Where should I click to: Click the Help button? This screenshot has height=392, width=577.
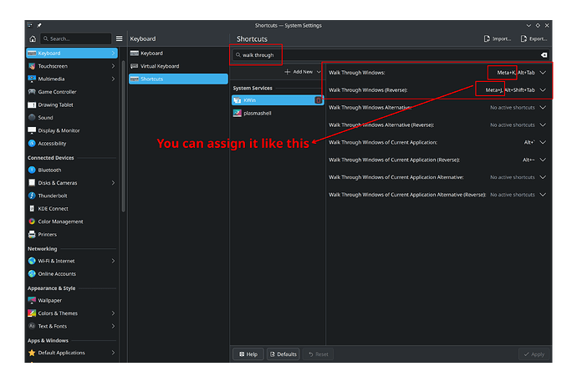coord(248,354)
